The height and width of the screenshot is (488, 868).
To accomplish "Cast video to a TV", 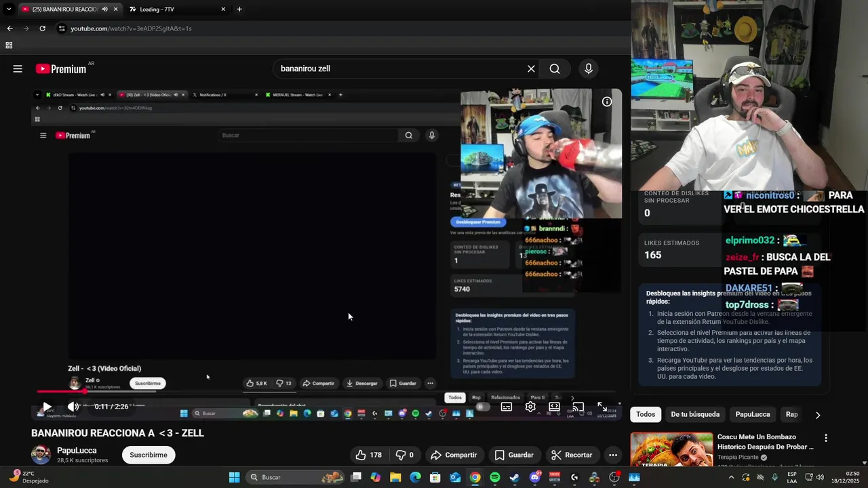I will 578,407.
